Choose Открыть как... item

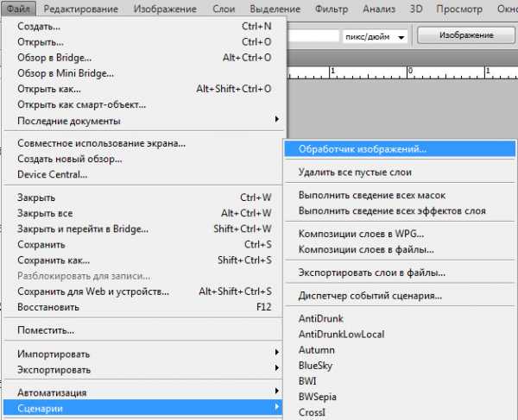pyautogui.click(x=144, y=89)
